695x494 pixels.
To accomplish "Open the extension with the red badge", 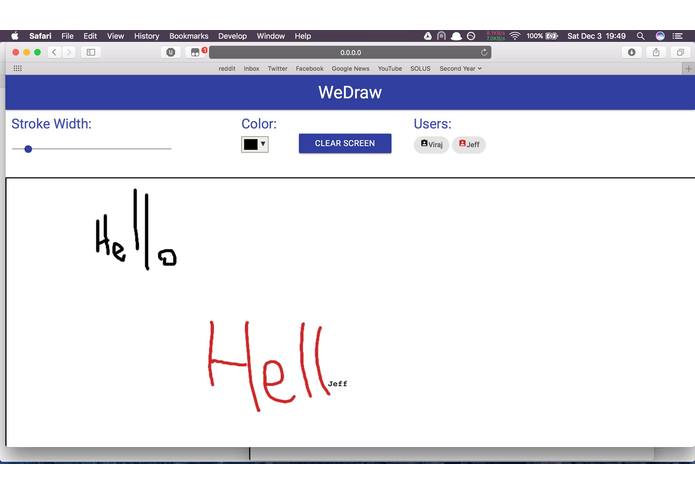I will click(195, 52).
